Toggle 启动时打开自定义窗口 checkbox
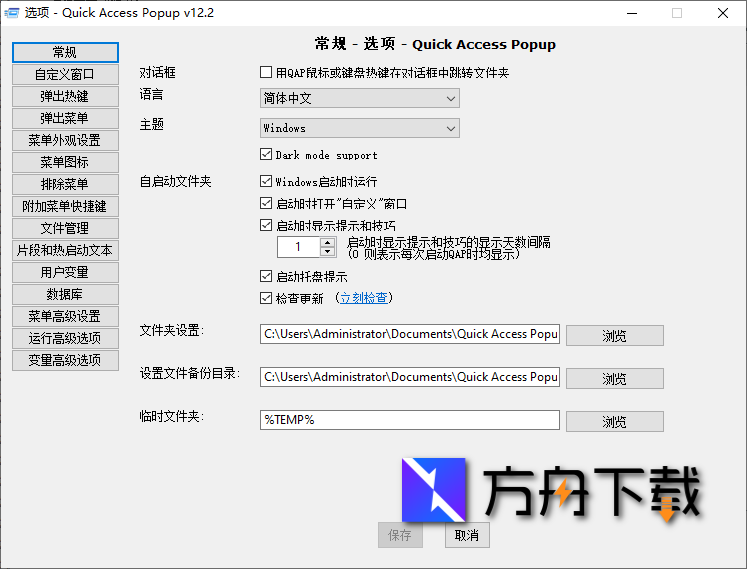 coord(266,203)
